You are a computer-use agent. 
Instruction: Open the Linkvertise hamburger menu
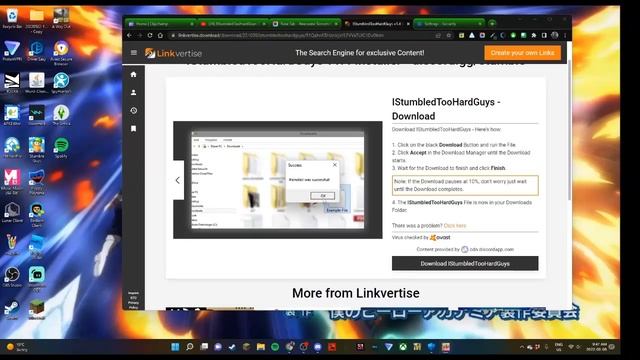pyautogui.click(x=133, y=53)
